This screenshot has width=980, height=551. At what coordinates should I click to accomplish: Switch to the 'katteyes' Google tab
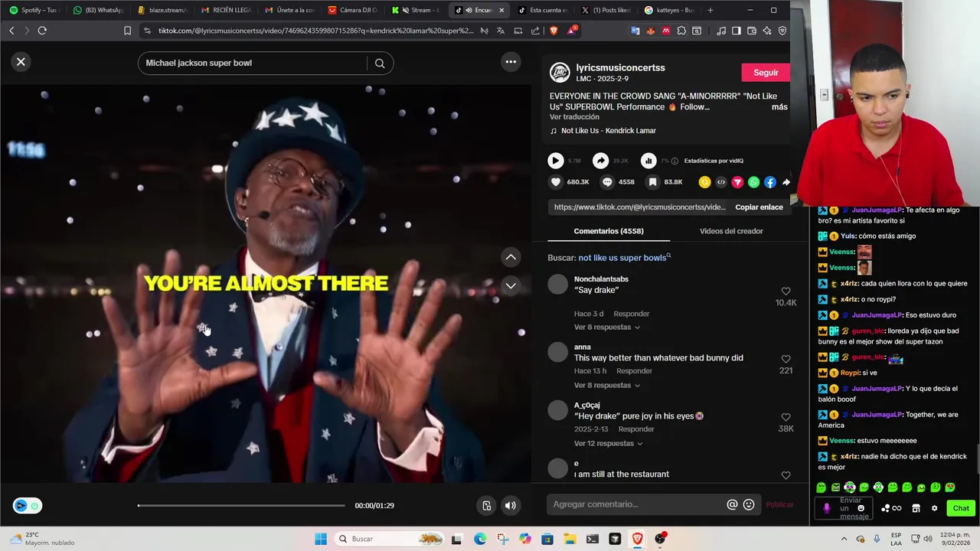click(x=669, y=10)
